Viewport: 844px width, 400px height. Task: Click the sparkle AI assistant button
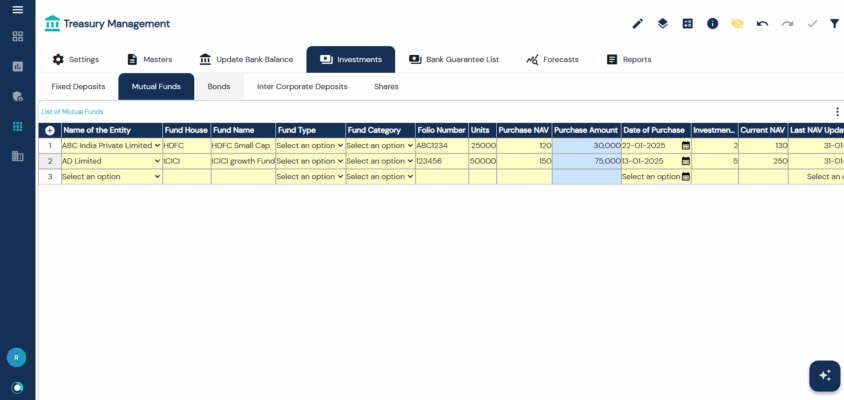tap(824, 375)
